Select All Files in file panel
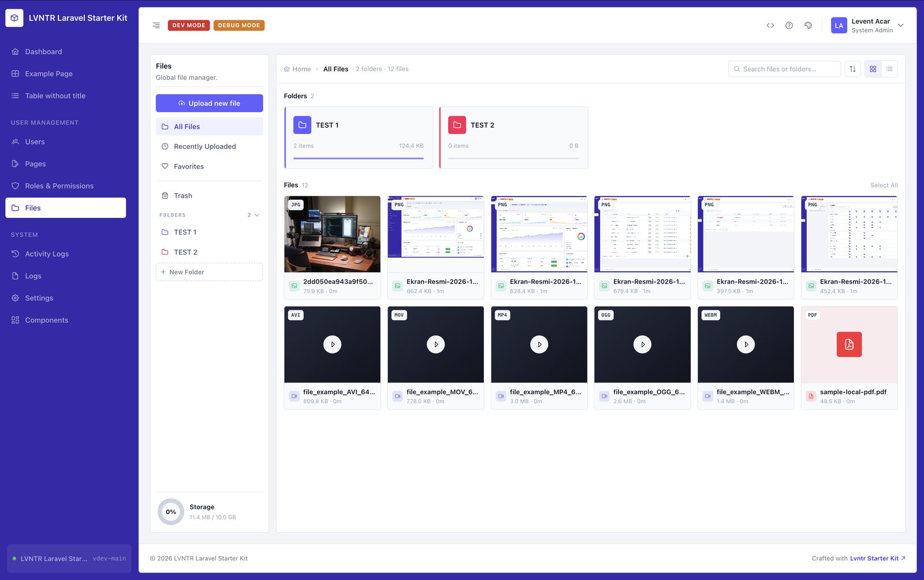Viewport: 924px width, 580px height. [x=209, y=127]
